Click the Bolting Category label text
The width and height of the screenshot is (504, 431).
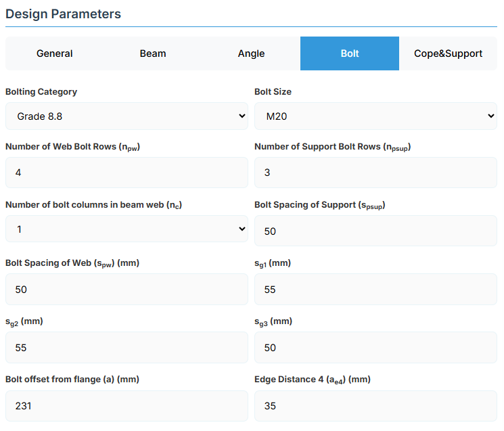pos(41,91)
